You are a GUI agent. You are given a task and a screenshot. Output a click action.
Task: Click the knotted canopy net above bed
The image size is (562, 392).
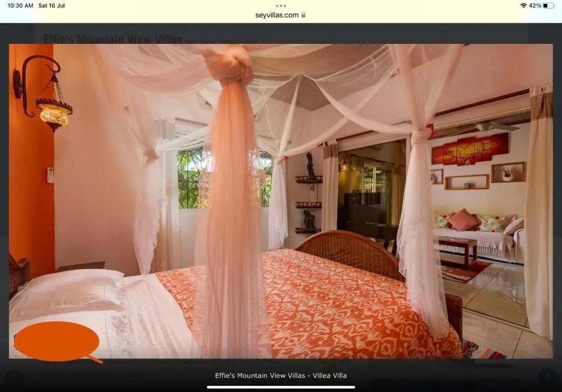click(229, 66)
